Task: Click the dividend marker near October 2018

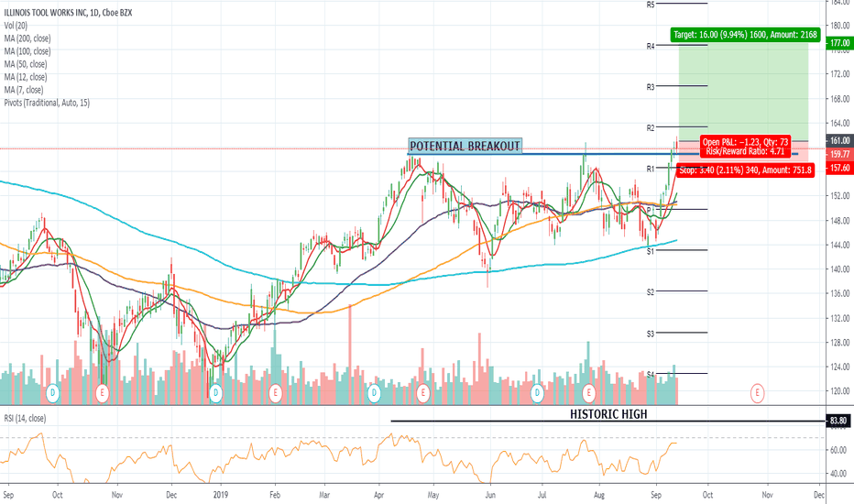Action: 53,392
